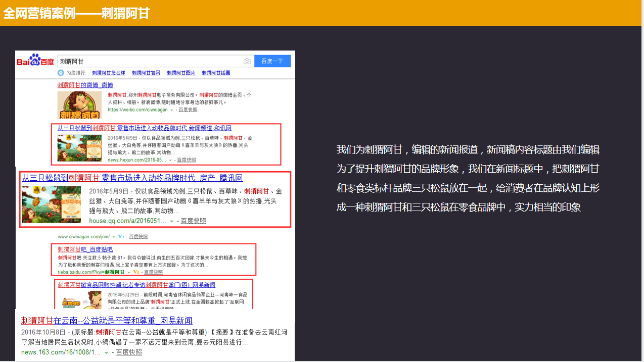Open the thumbnail of the 记者专访 网易新闻 result
The width and height of the screenshot is (644, 362).
pyautogui.click(x=79, y=300)
